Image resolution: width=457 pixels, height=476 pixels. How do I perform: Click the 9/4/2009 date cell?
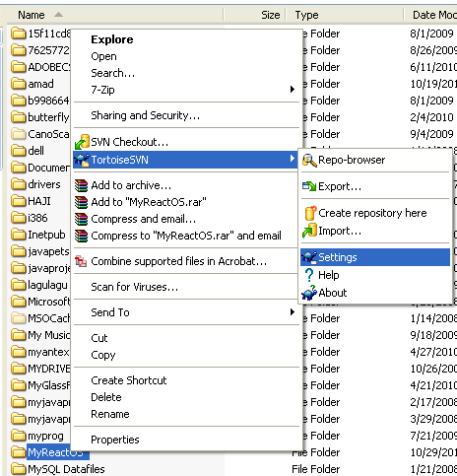pos(431,134)
